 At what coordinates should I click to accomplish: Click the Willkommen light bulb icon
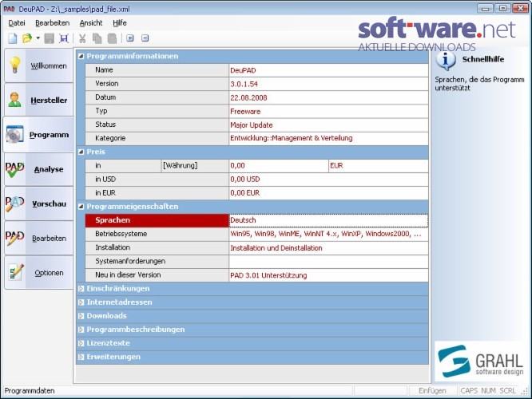pyautogui.click(x=15, y=65)
